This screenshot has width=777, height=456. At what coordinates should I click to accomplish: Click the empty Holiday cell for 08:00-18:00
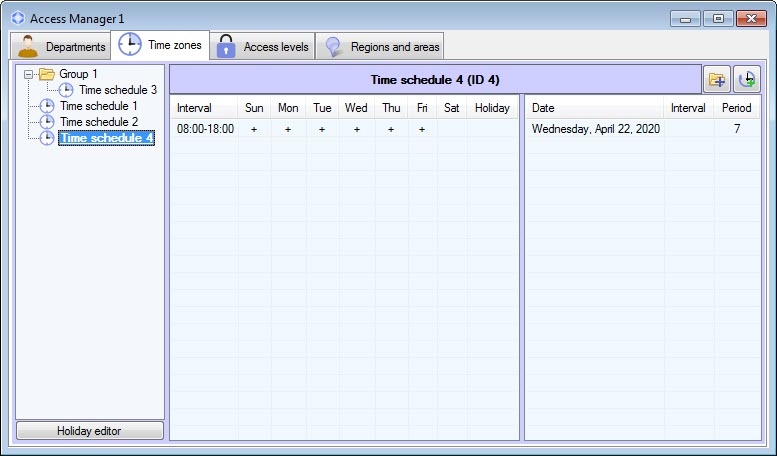pos(492,129)
